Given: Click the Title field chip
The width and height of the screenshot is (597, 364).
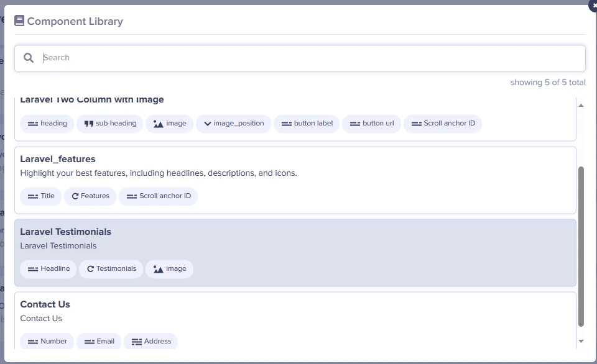Looking at the screenshot, I should coord(41,196).
